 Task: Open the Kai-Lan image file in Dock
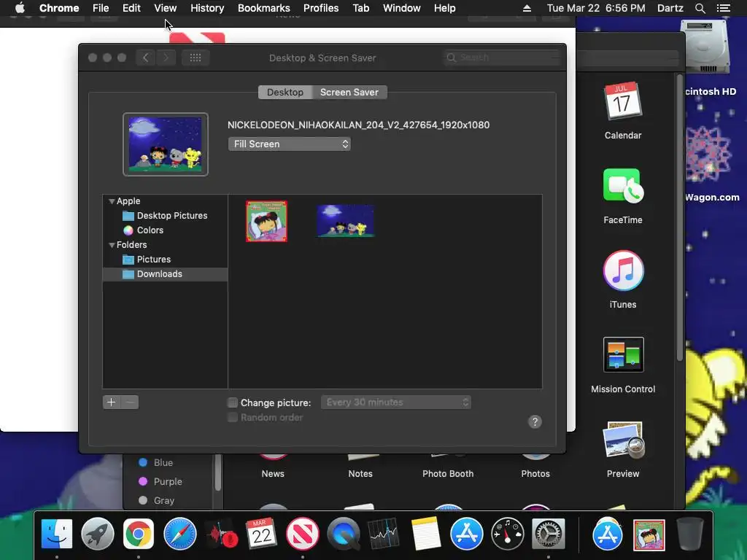point(649,534)
